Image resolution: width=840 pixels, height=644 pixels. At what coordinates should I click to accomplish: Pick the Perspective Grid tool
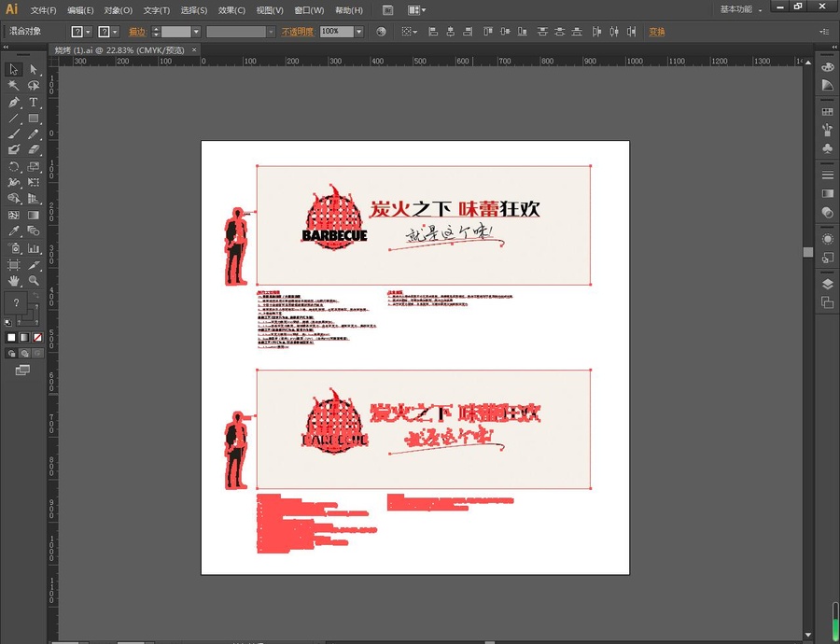pyautogui.click(x=34, y=199)
